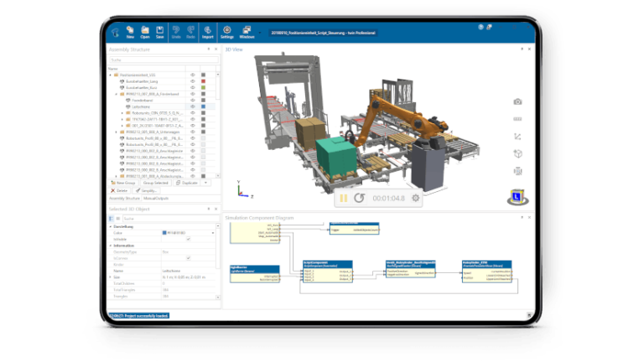Collapse the Positioniereinheit root tree node
644x362 pixels.
click(111, 75)
